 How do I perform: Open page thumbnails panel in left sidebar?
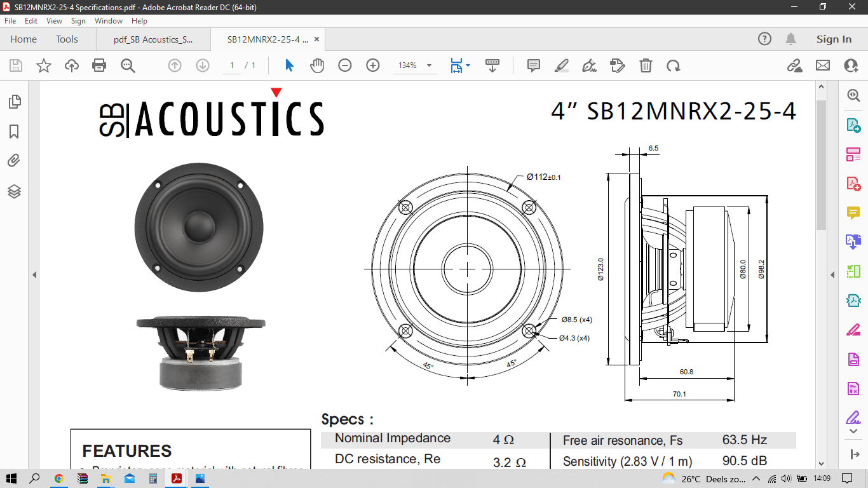14,102
